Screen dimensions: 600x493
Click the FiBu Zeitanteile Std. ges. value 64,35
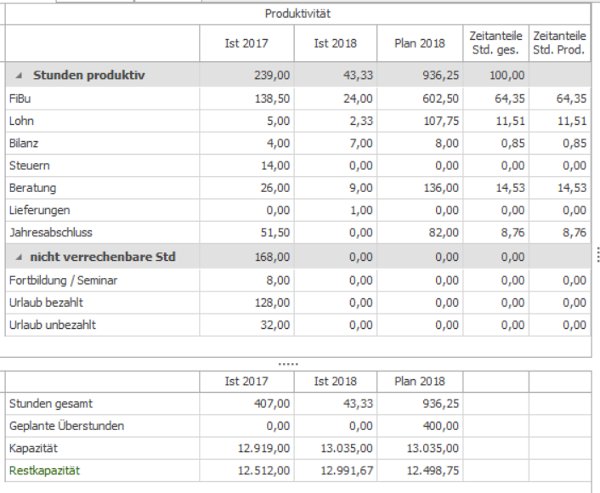coord(509,99)
